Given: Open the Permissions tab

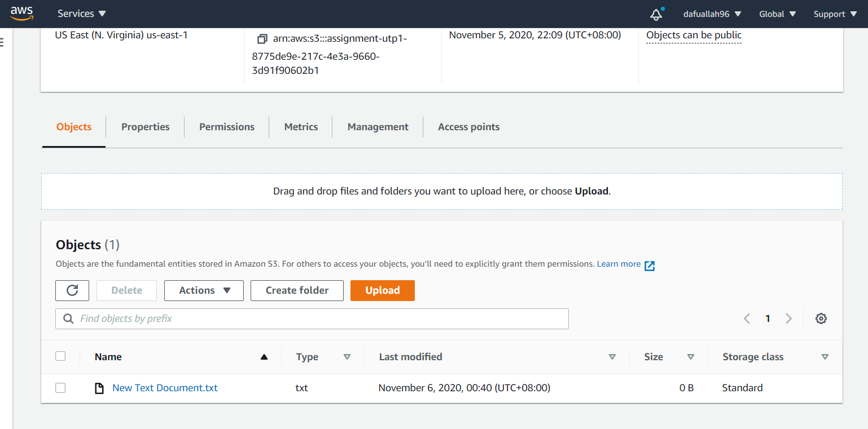Looking at the screenshot, I should tap(227, 127).
